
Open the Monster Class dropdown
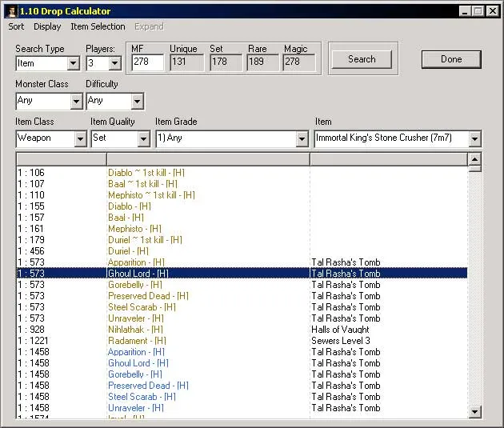(x=77, y=101)
